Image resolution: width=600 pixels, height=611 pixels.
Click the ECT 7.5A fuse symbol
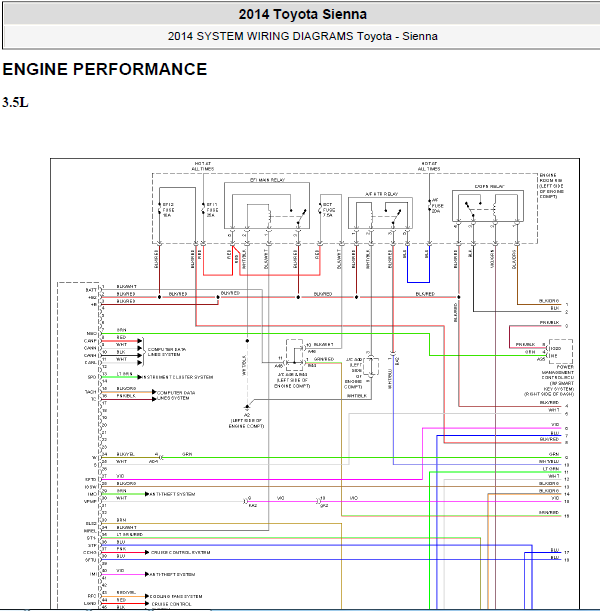tap(327, 210)
